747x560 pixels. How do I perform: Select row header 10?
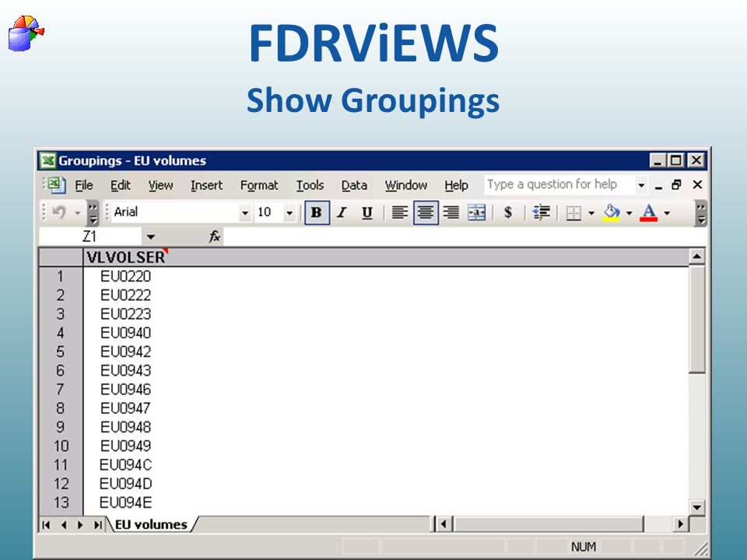[x=61, y=446]
